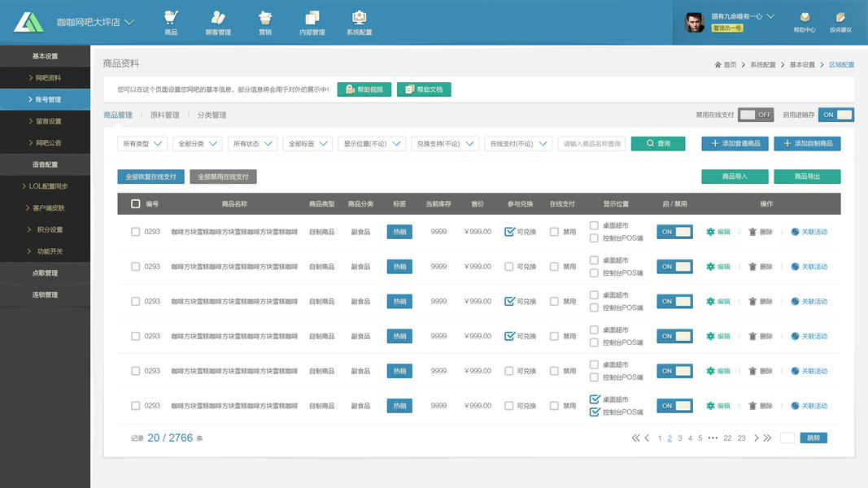Check 禁用 online payment in the first row
The image size is (868, 488).
tap(554, 232)
